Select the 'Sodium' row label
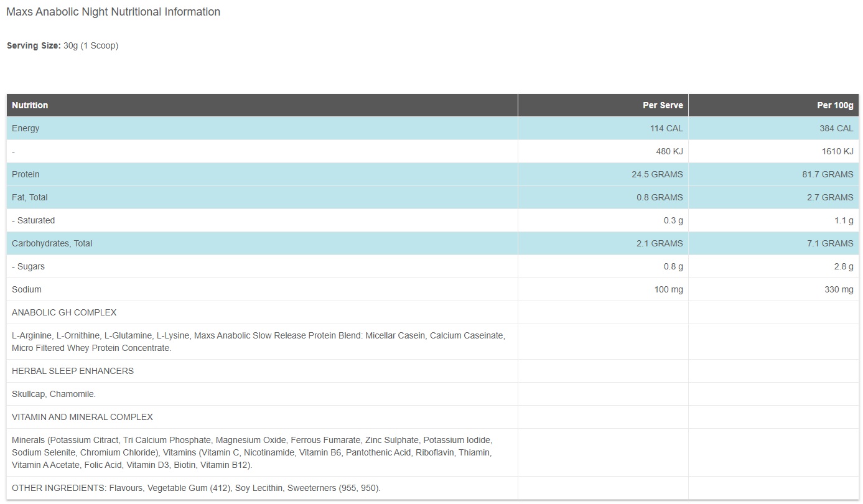The height and width of the screenshot is (504, 863). coord(27,289)
